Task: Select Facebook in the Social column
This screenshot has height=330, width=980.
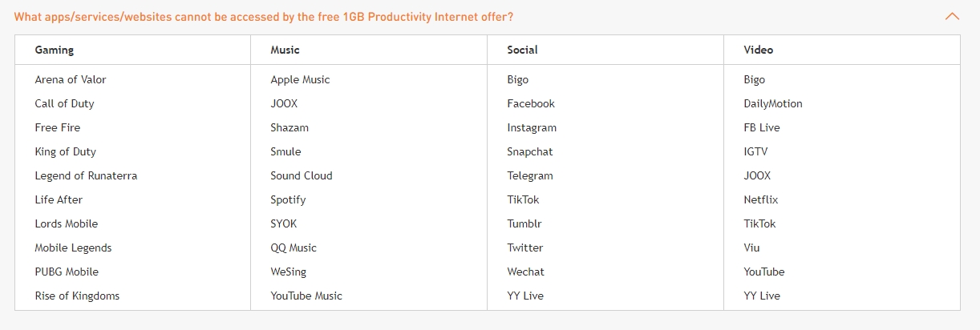Action: [531, 103]
